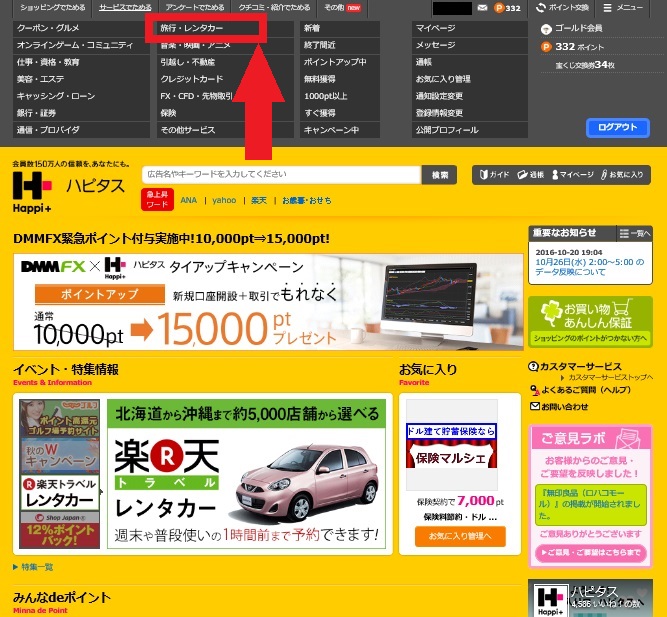667x617 pixels.
Task: Select キャッシング・ローン category
Action: pos(81,96)
